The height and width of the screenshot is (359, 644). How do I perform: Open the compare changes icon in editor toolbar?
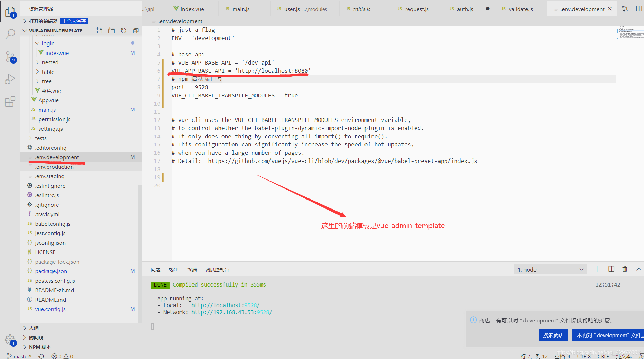point(625,9)
